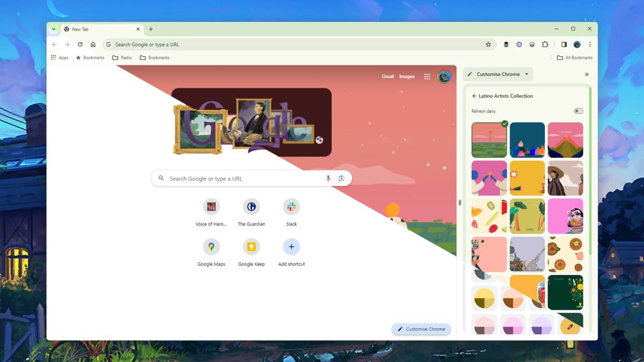
Task: Choose the pink mountain wallpaper
Action: [x=566, y=140]
